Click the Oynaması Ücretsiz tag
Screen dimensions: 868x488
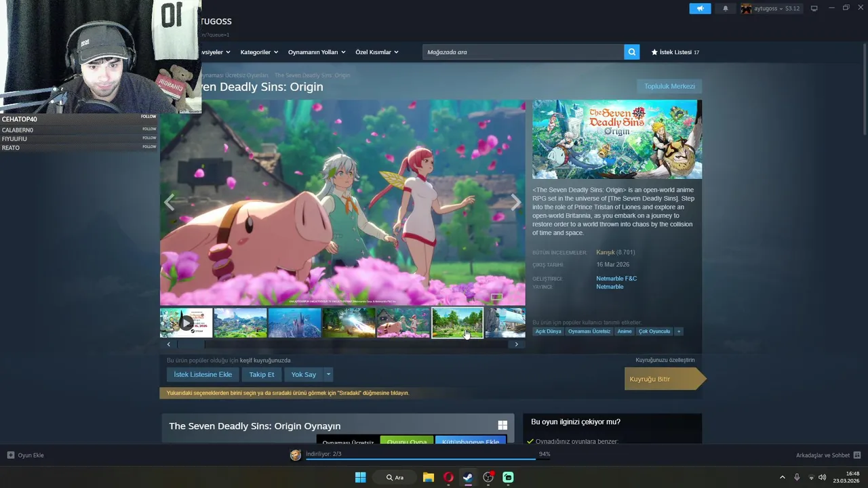pyautogui.click(x=589, y=331)
